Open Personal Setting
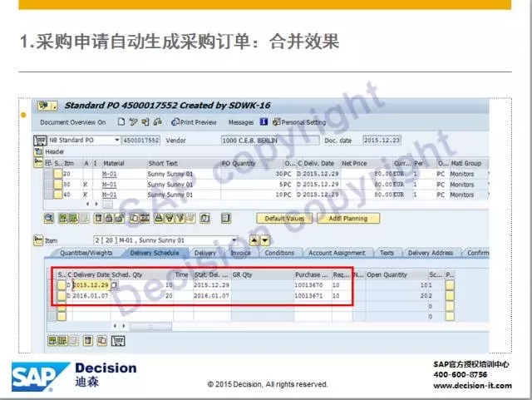The width and height of the screenshot is (532, 400). click(x=298, y=122)
